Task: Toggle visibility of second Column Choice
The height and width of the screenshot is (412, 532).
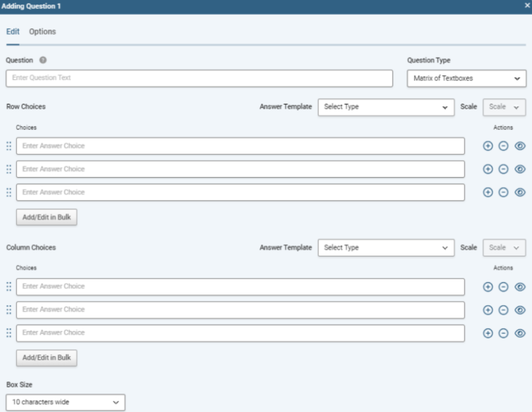Action: pos(520,310)
